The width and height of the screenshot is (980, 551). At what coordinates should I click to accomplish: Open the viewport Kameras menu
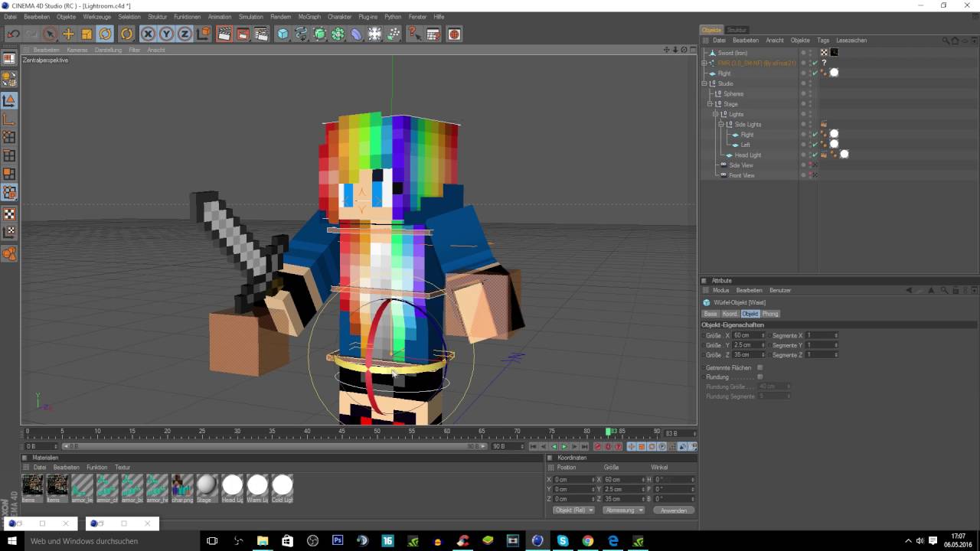point(77,50)
